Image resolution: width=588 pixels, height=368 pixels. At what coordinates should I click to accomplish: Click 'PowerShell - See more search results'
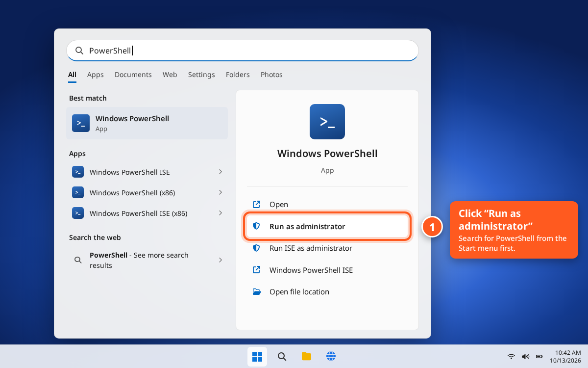click(139, 260)
